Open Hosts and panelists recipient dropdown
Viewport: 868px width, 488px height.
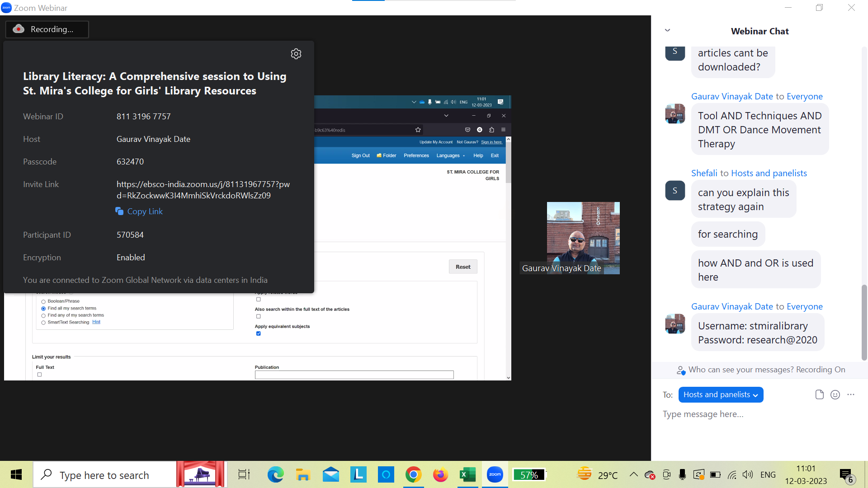tap(721, 394)
